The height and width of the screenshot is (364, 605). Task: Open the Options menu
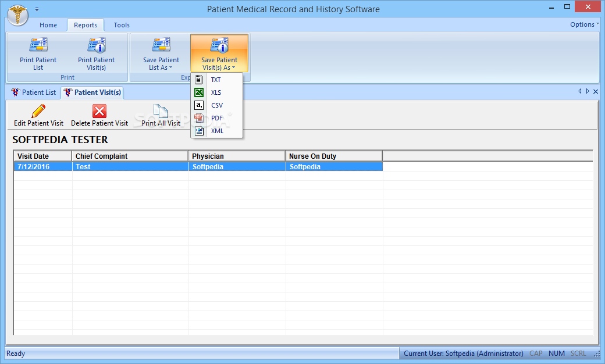click(585, 24)
